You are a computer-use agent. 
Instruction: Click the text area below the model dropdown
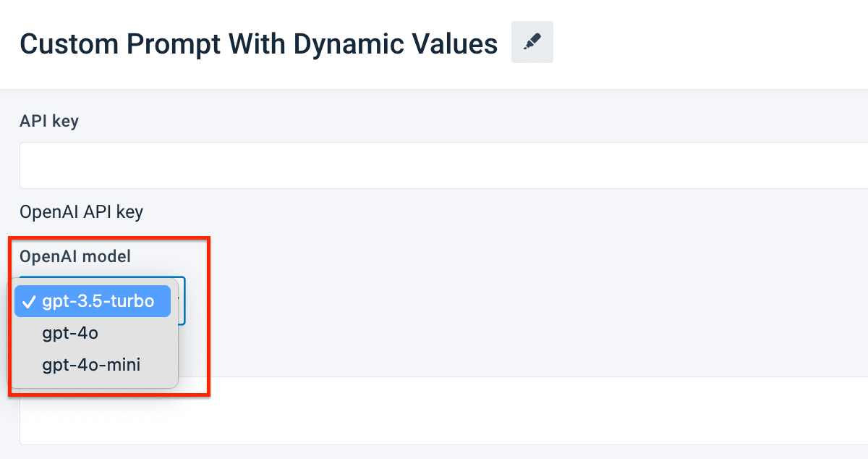pos(506,410)
